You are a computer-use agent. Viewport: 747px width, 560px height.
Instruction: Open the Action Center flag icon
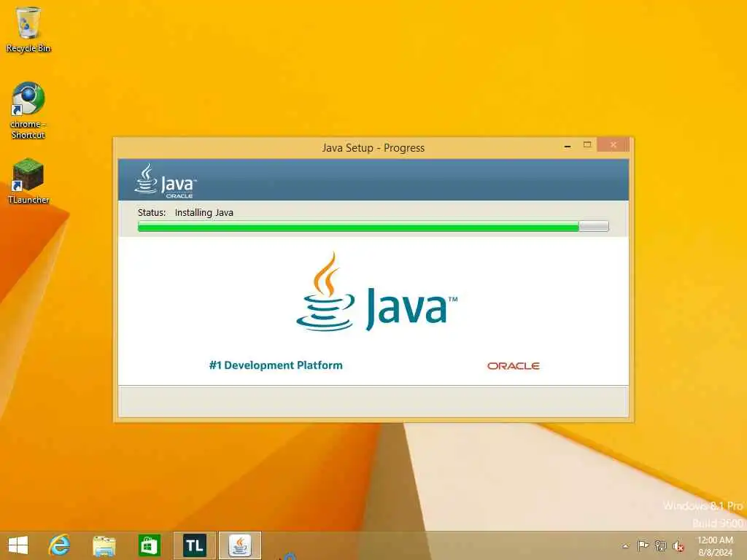[x=643, y=545]
